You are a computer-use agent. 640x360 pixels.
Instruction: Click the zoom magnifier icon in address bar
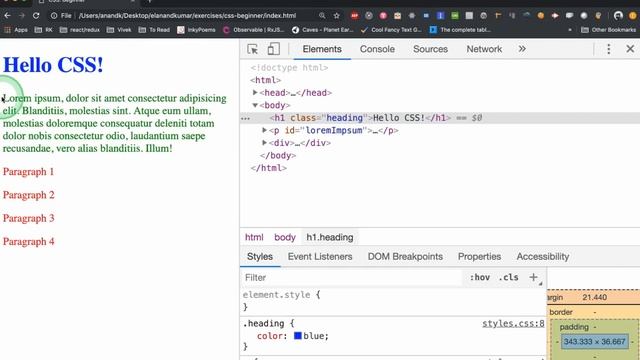pos(322,16)
